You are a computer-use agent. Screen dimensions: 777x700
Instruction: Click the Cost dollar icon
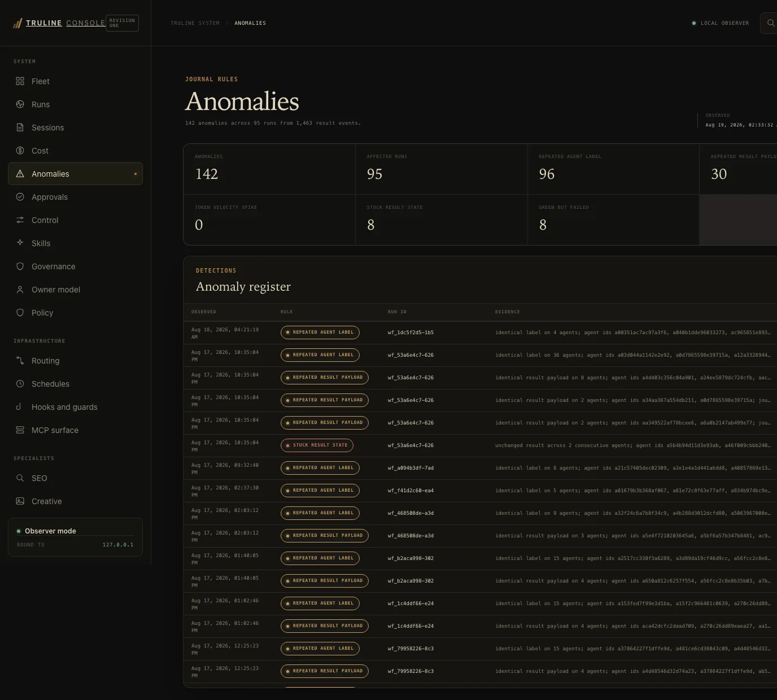coord(20,151)
